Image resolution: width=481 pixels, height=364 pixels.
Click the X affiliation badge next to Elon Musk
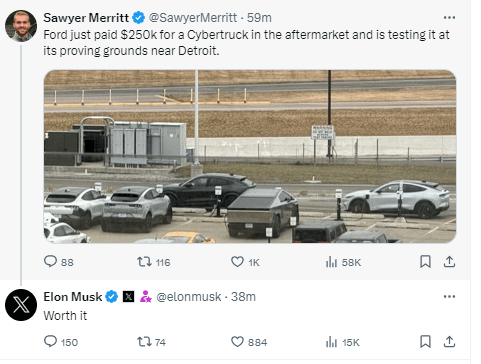(128, 297)
